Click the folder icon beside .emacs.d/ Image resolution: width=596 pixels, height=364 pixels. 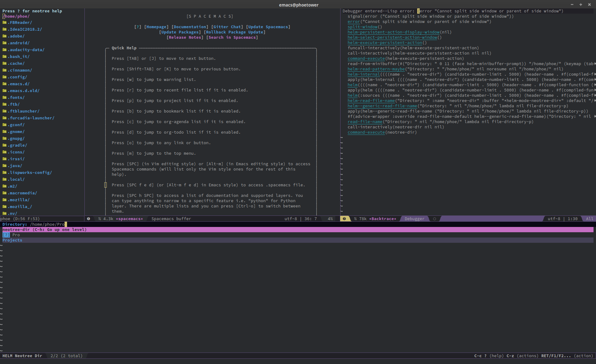coord(5,84)
